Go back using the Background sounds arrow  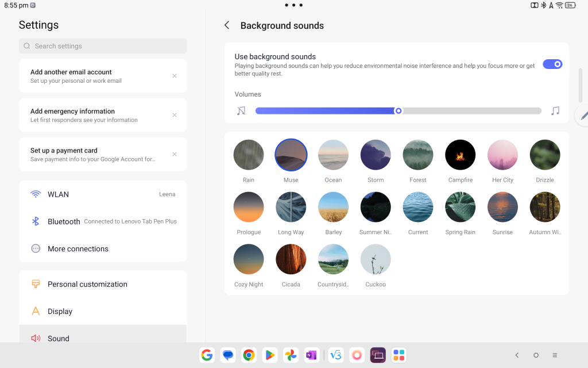tap(227, 25)
